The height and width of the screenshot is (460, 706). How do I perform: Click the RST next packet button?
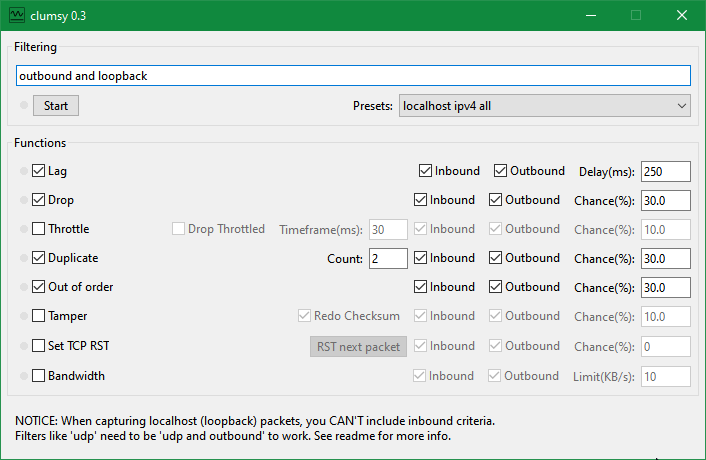358,347
